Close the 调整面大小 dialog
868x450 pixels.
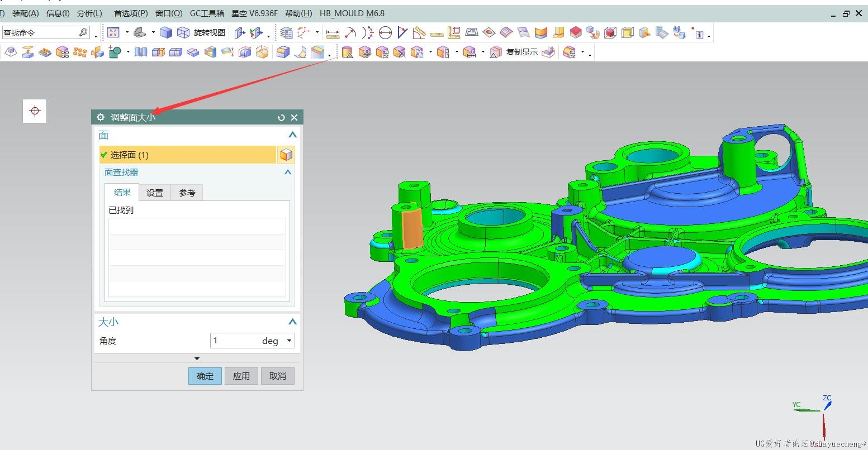coord(295,117)
